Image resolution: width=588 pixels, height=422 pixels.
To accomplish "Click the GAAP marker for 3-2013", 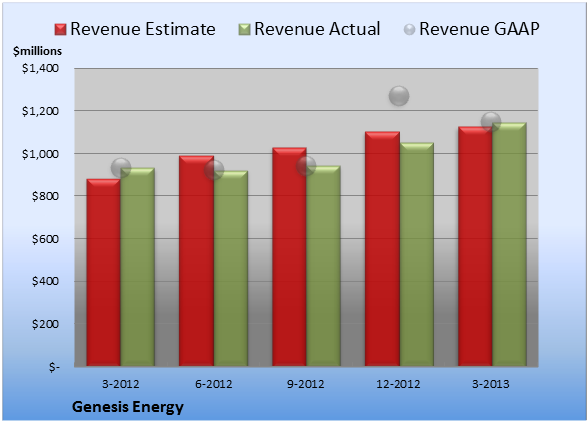I will 491,122.
